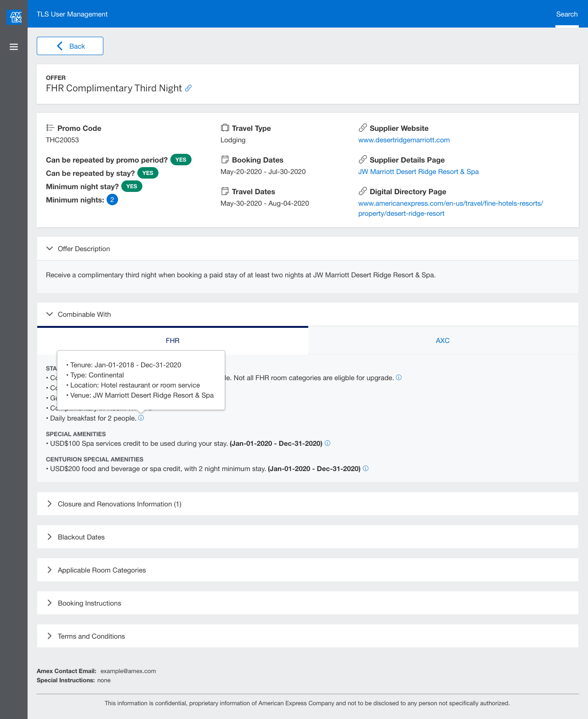The width and height of the screenshot is (588, 719).
Task: Click the Back arrow chevron icon
Action: (60, 46)
